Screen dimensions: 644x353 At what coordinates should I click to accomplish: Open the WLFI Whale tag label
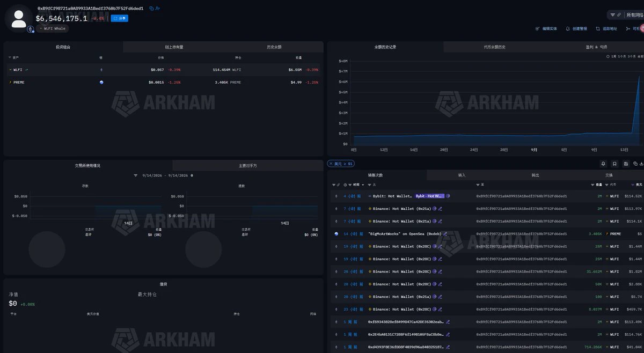point(53,28)
